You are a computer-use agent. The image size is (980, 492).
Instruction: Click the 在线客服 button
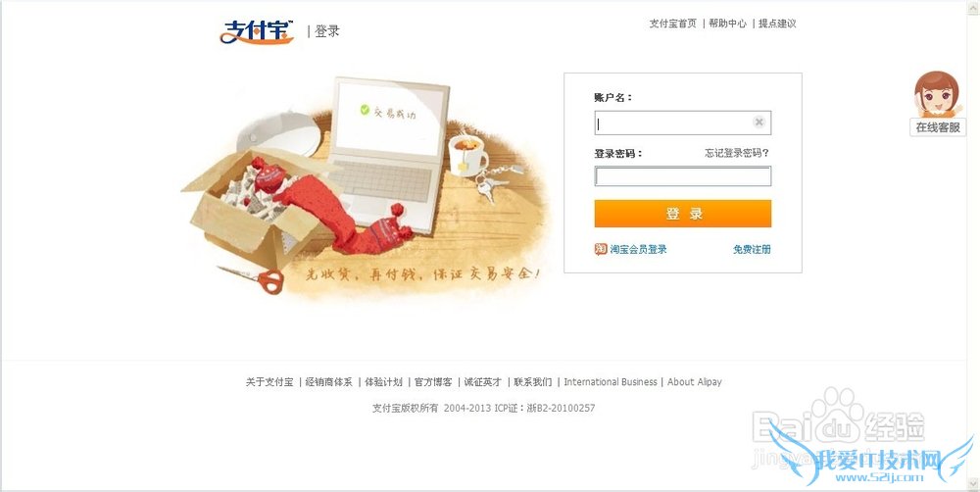point(938,127)
